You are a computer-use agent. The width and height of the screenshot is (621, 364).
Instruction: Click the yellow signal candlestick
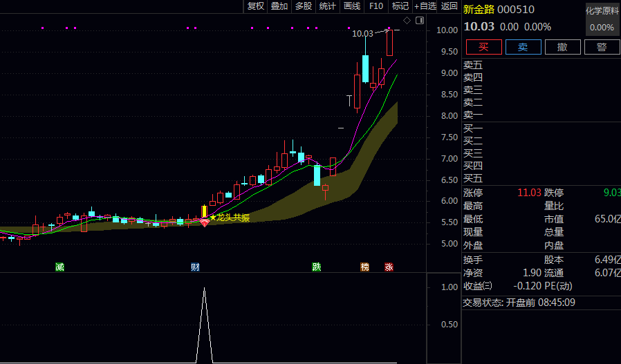[205, 211]
